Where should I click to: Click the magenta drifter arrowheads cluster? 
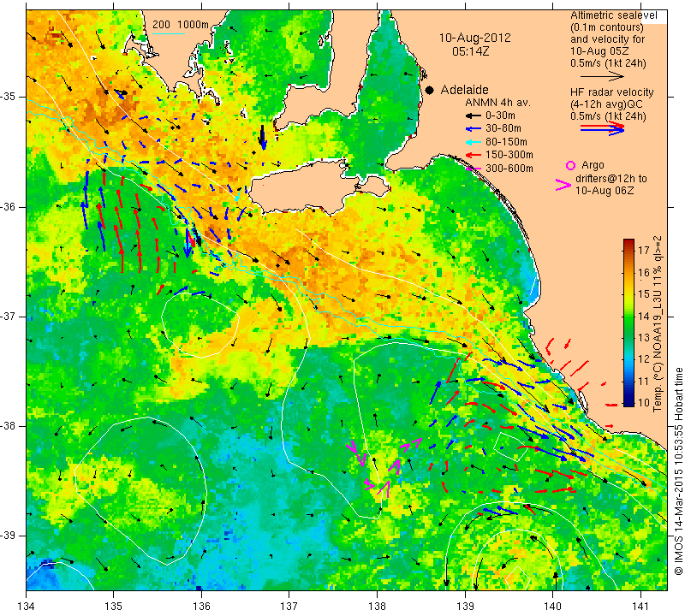point(382,466)
